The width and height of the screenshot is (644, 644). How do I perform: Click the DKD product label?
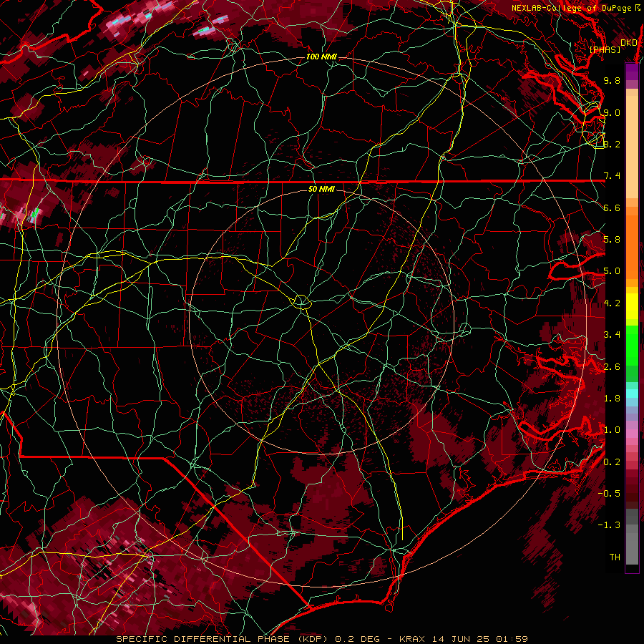pos(628,42)
